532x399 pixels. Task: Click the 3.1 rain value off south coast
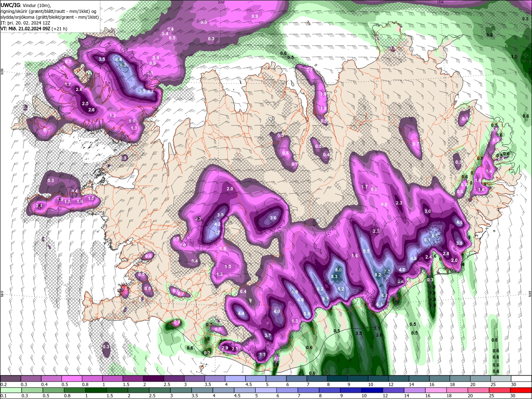click(377, 328)
